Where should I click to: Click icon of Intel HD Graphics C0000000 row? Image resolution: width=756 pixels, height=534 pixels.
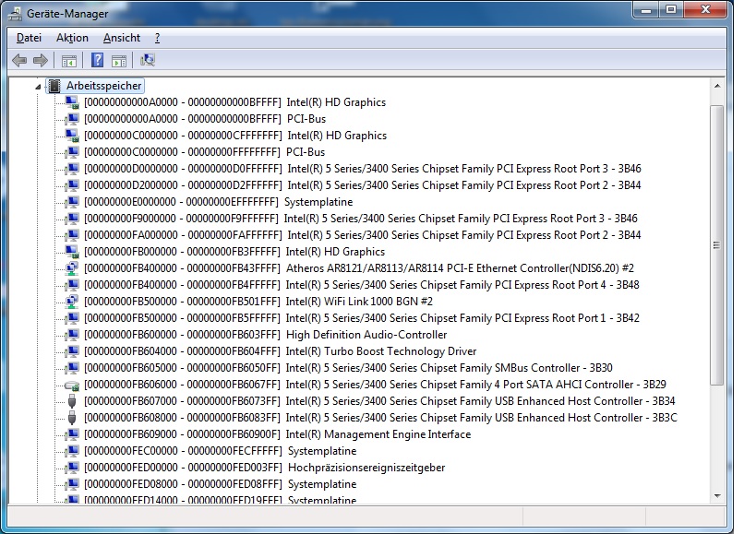click(x=72, y=136)
